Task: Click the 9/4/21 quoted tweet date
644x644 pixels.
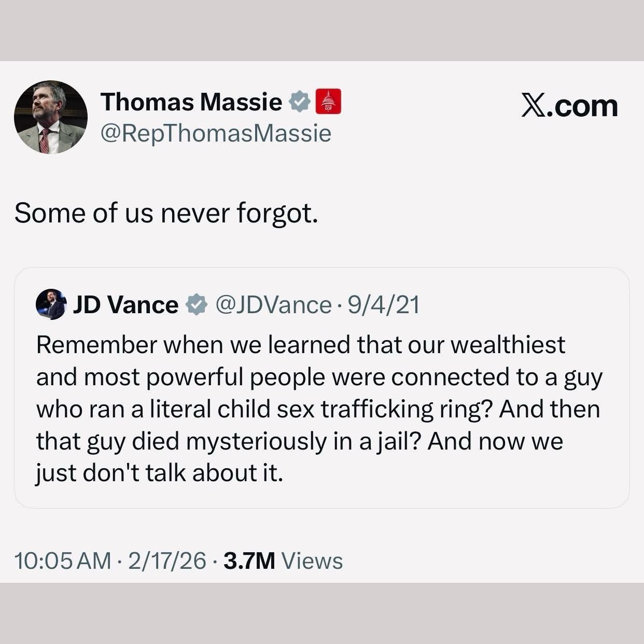Action: point(383,305)
